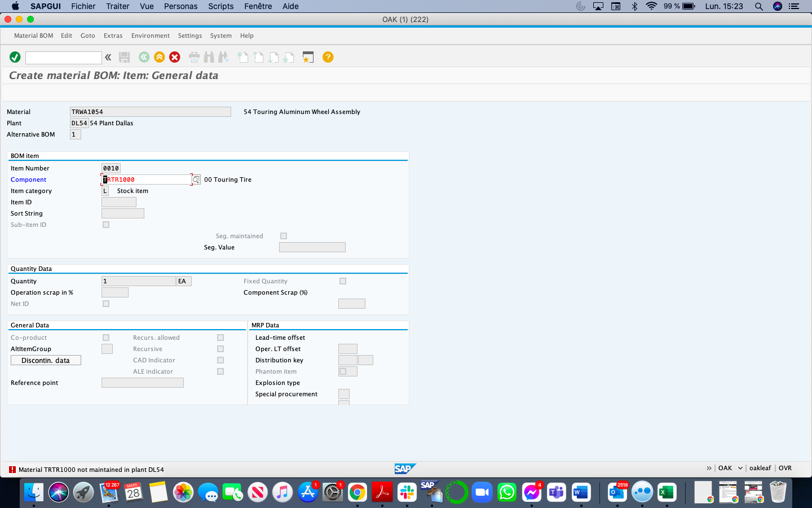Open the System menu

pos(221,36)
